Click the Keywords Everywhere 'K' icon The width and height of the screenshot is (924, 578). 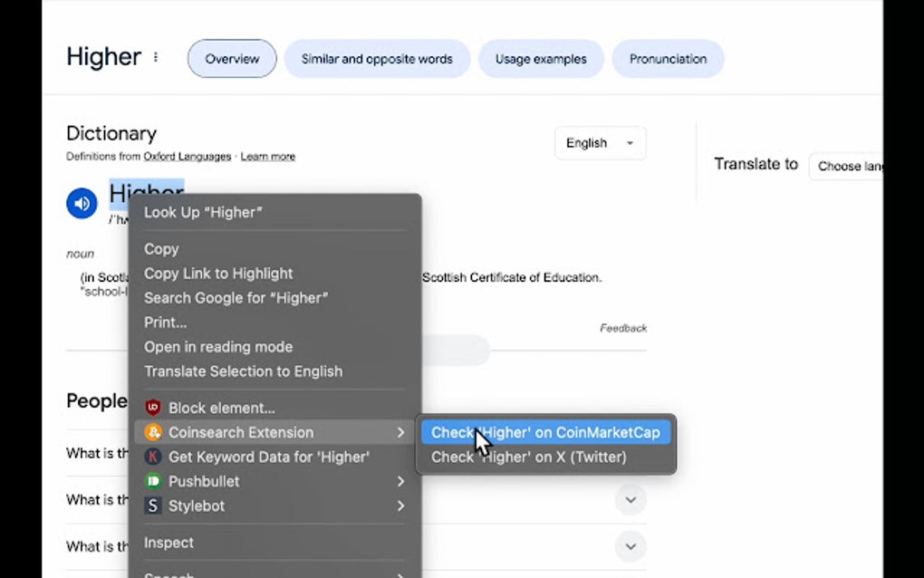click(x=152, y=457)
